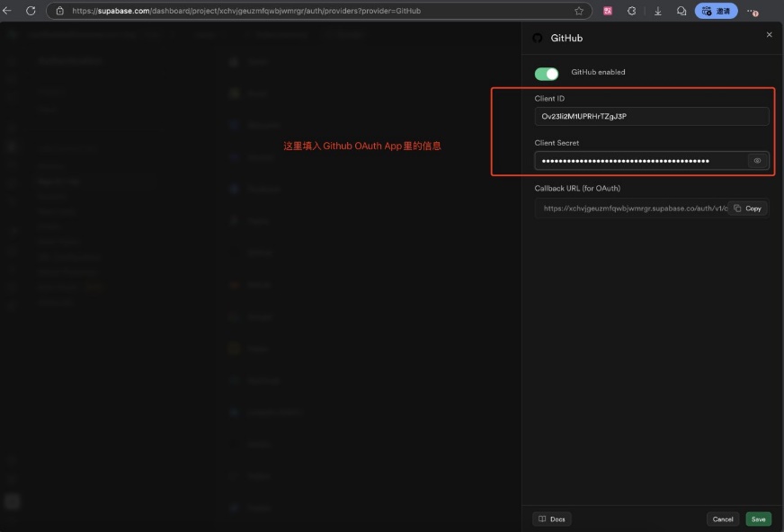Click the blue 邀请 invite button
784x532 pixels.
[716, 11]
